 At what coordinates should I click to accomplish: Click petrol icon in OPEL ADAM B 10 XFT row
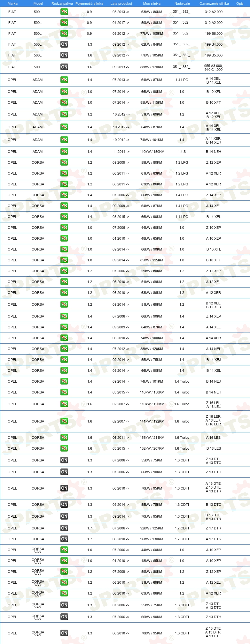click(x=64, y=102)
